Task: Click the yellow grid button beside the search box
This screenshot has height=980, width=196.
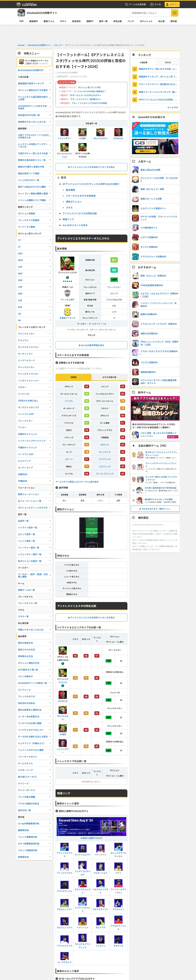Action: coord(175,13)
